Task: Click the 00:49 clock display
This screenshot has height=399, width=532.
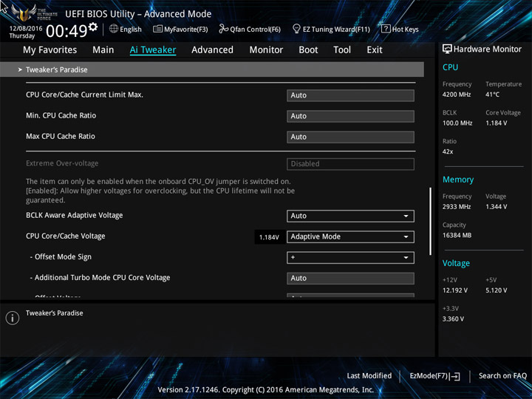Action: (x=66, y=31)
